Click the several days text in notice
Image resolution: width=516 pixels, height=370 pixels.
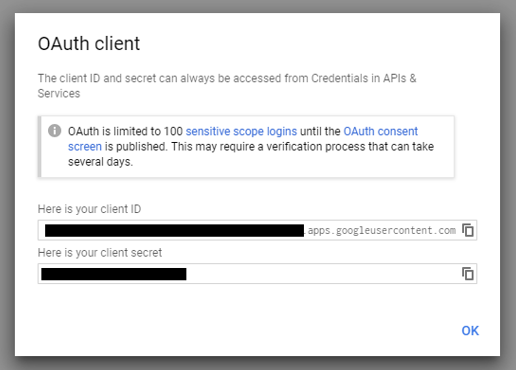tap(100, 162)
